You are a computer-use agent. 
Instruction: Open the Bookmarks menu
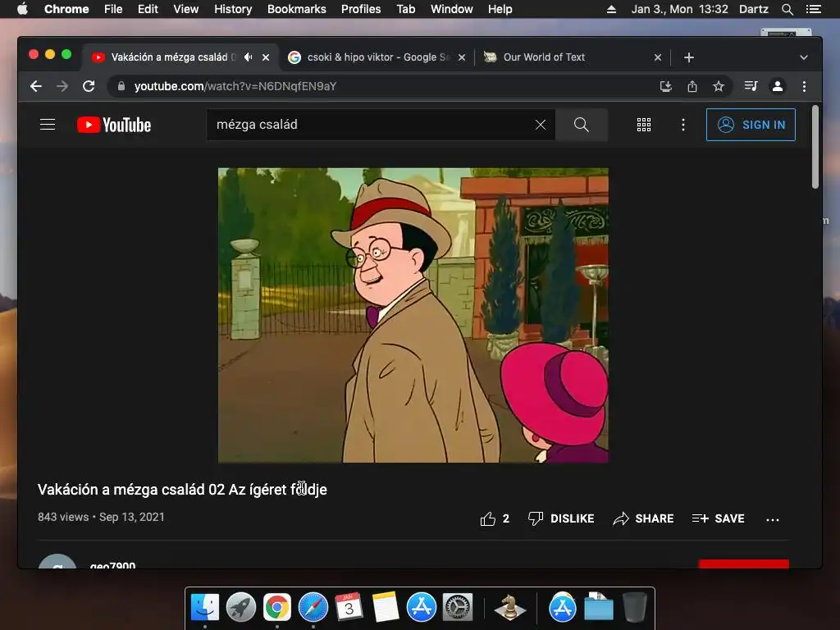point(297,9)
